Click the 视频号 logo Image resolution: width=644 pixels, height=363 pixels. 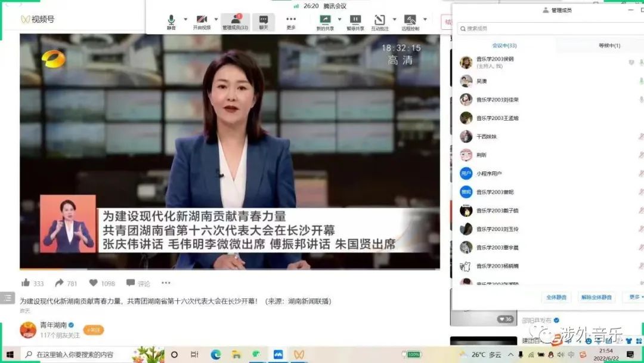[38, 19]
